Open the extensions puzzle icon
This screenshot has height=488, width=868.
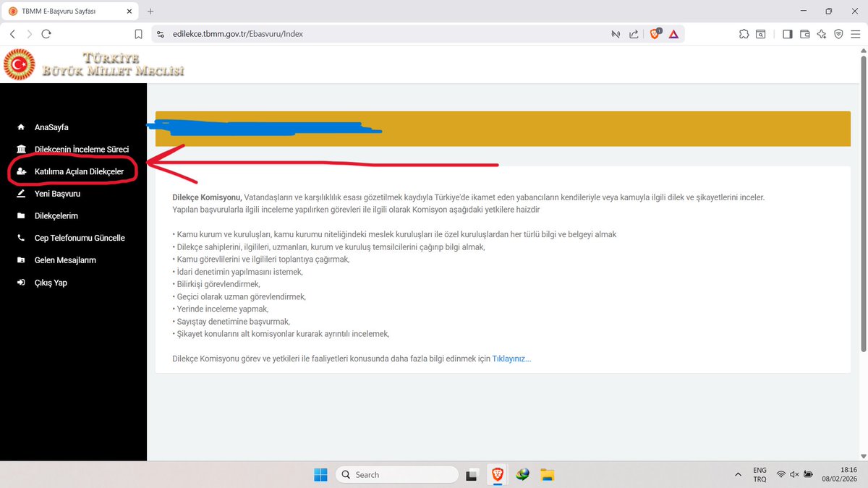coord(744,34)
